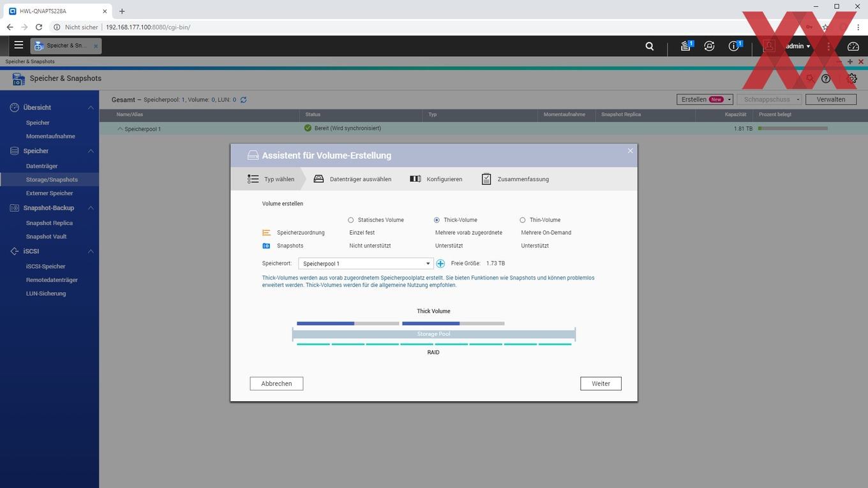Click the Speicher & Snapshots app logo
Screen dimensions: 868x488
coord(19,78)
